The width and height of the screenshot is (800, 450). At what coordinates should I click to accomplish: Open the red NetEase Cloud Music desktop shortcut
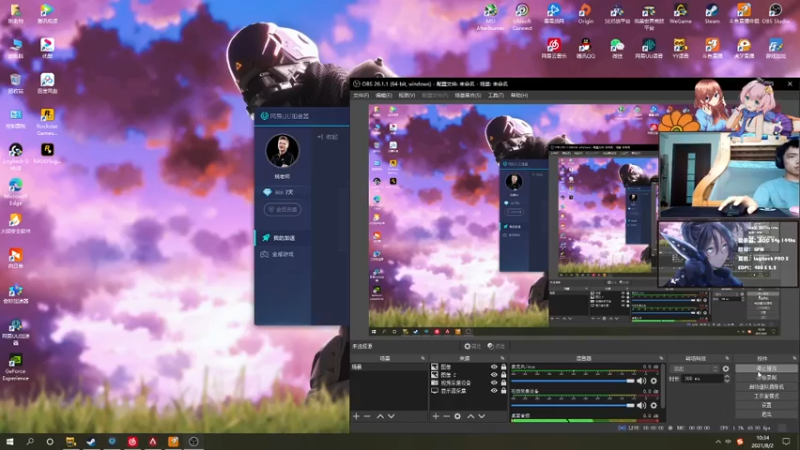click(554, 49)
